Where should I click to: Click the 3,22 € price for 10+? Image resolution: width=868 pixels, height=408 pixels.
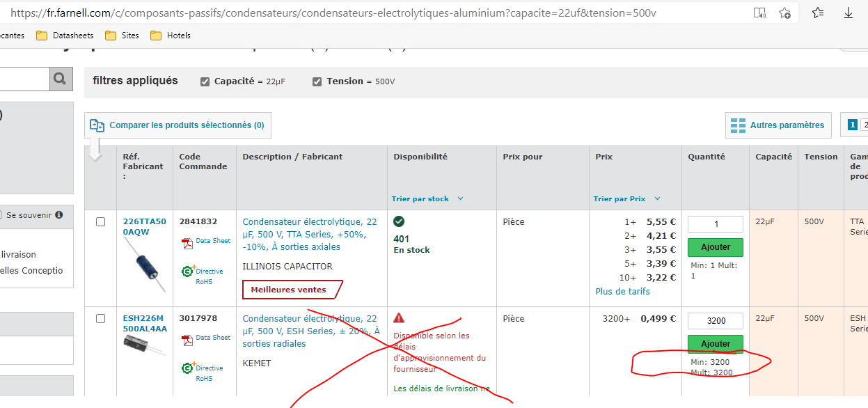[661, 278]
